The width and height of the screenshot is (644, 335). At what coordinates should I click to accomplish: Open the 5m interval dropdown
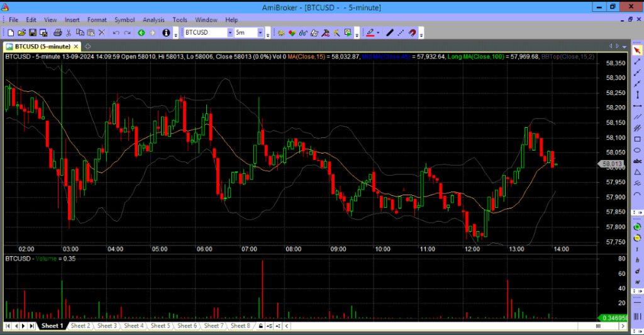[x=260, y=33]
